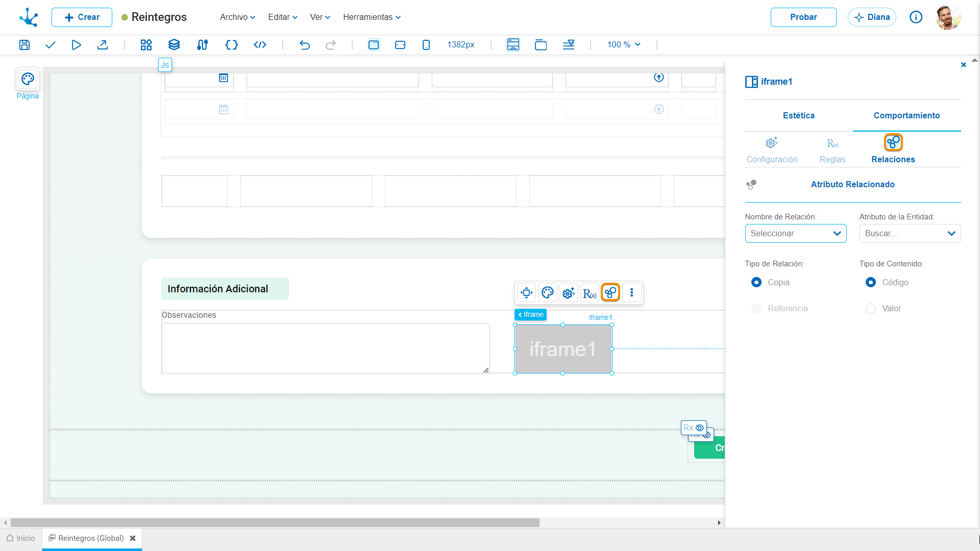The image size is (980, 551).
Task: Select the Valor content type radio
Action: 871,309
